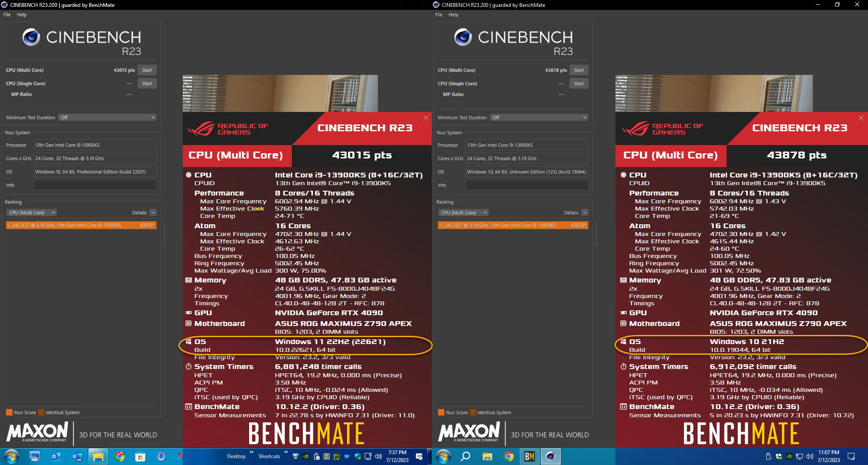The height and width of the screenshot is (465, 868).
Task: Open Minimum Test Duration dropdown in right window
Action: (x=539, y=118)
